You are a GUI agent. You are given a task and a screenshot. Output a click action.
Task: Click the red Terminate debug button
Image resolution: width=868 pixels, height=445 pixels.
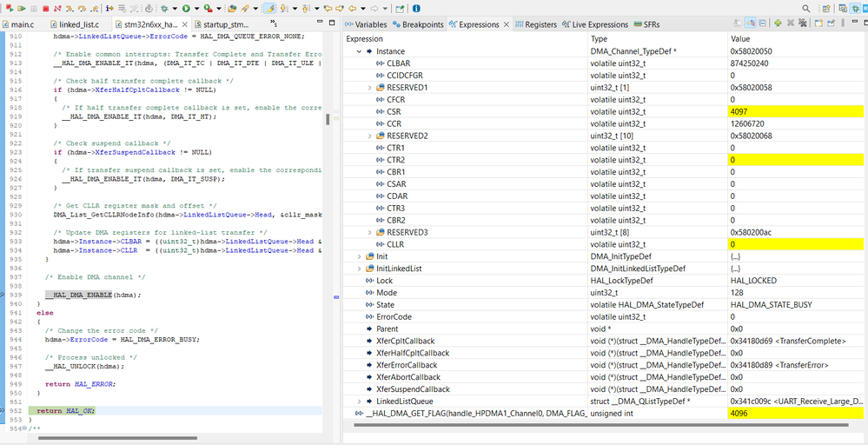(45, 9)
